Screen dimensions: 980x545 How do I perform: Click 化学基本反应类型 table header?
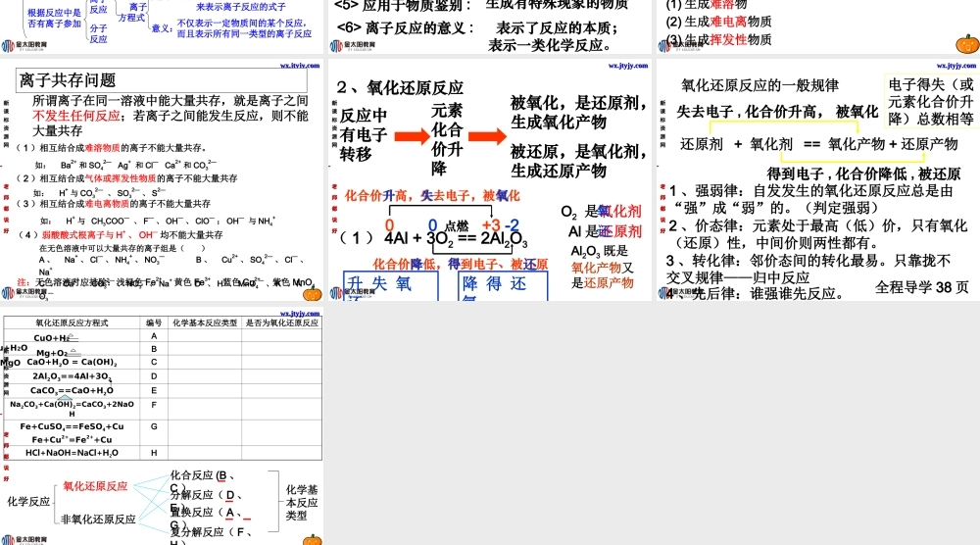pos(205,322)
